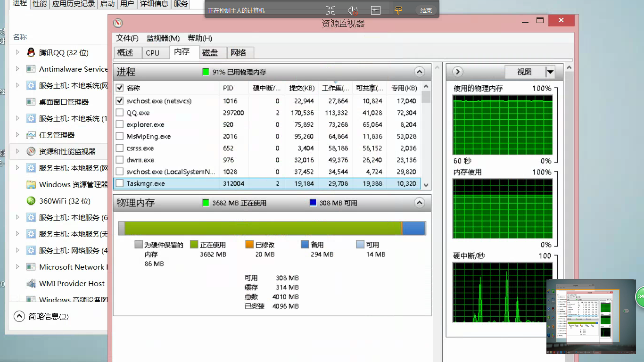Uncheck the svchost.exe (netsvcs) checkbox
Viewport: 644px width, 362px height.
click(120, 101)
